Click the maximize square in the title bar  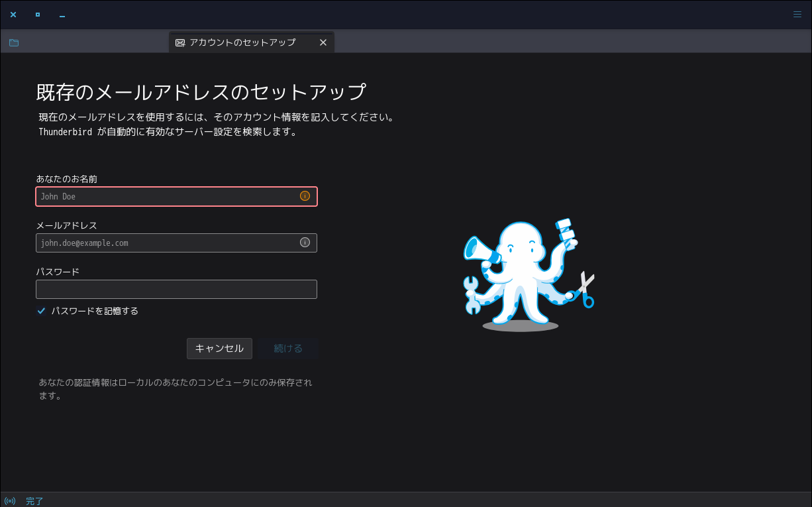click(x=37, y=14)
